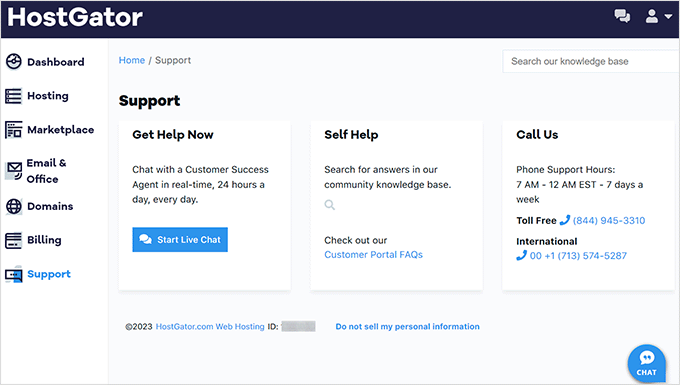Click the Email & Office envelope icon

pyautogui.click(x=14, y=170)
